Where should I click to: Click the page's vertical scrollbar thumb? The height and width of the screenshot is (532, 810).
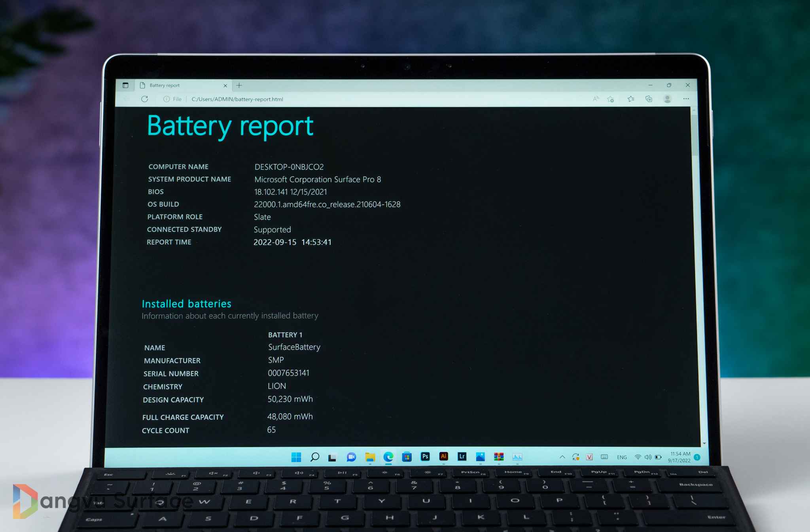click(695, 134)
